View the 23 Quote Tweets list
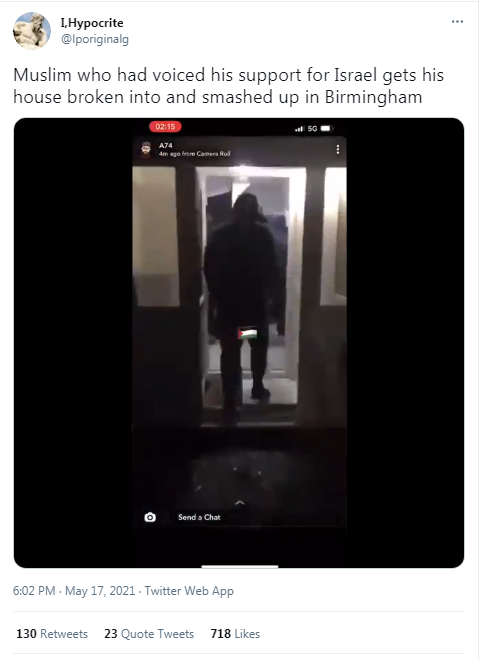The width and height of the screenshot is (480, 660). [149, 634]
